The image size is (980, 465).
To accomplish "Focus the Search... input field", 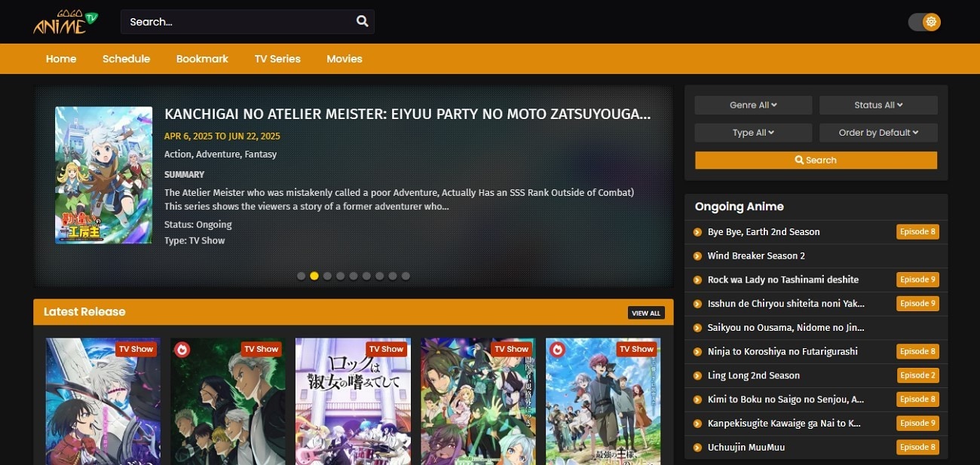I will (237, 21).
